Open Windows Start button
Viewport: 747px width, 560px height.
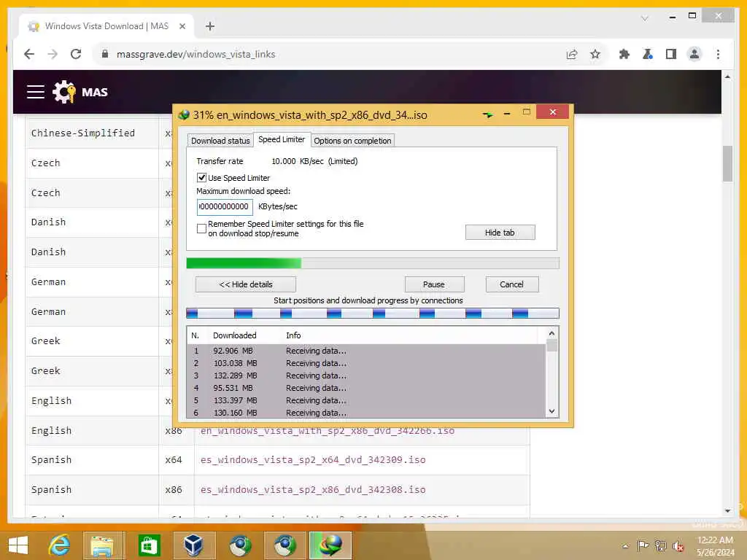click(18, 545)
